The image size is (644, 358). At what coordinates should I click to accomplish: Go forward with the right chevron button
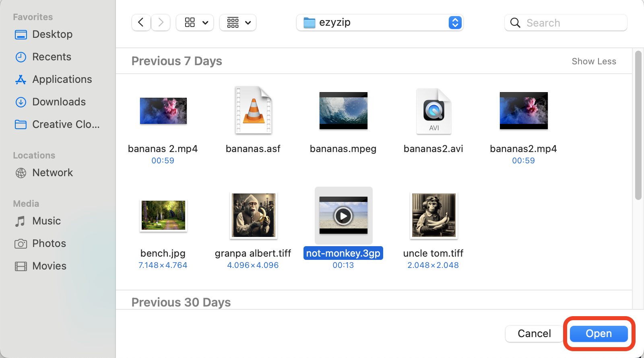[161, 23]
